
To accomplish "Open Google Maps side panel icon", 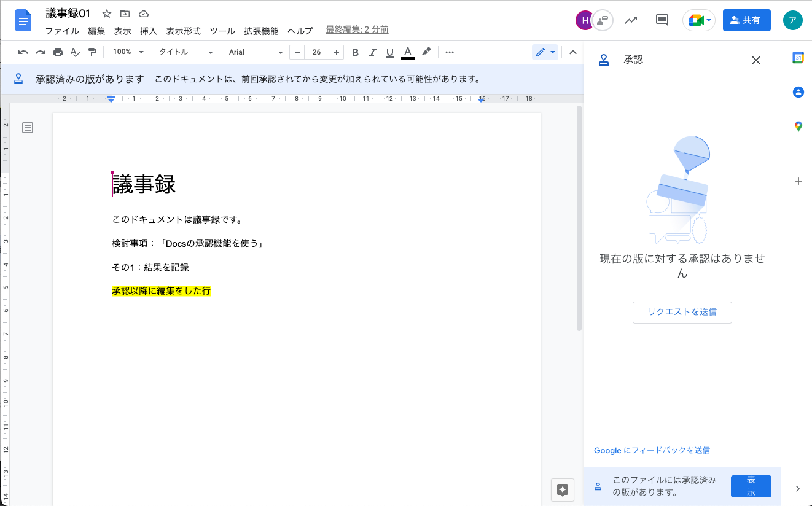I will (798, 126).
